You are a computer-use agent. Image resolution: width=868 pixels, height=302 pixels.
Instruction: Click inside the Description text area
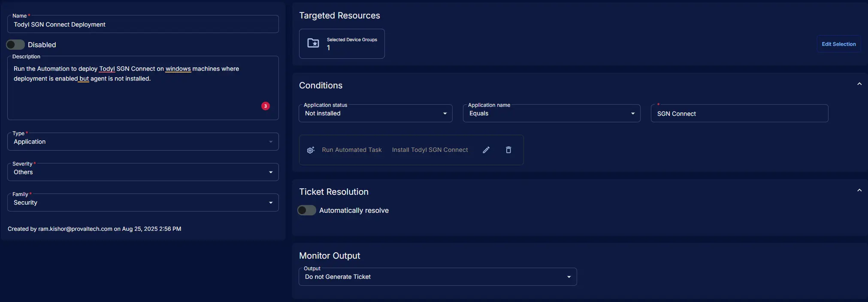(143, 92)
